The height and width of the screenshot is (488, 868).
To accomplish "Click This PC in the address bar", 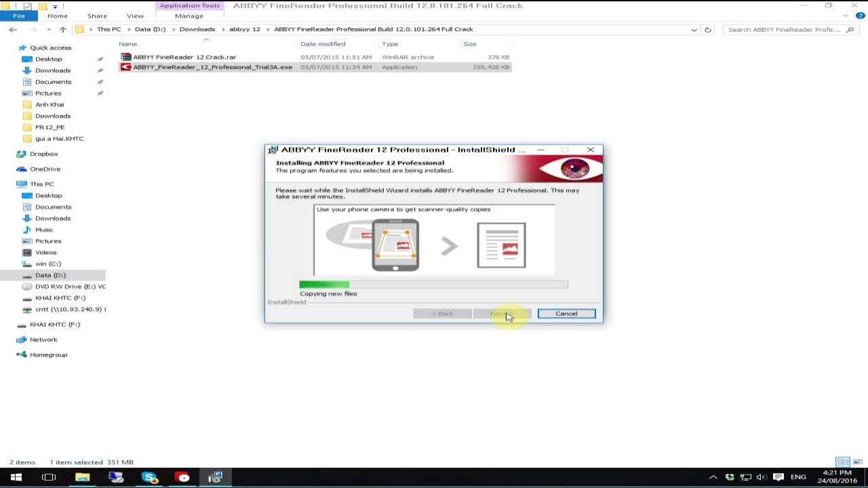I will [x=108, y=30].
